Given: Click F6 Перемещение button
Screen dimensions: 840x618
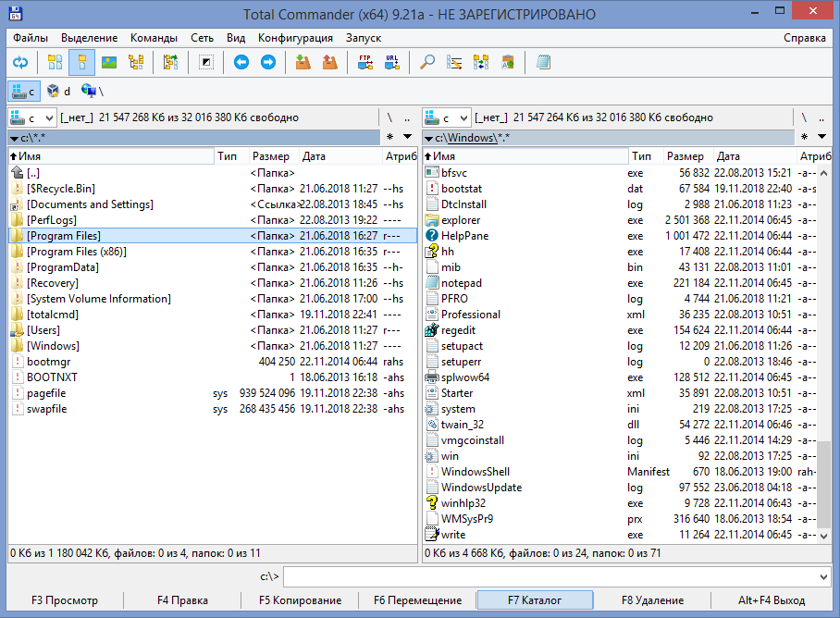Looking at the screenshot, I should (417, 600).
